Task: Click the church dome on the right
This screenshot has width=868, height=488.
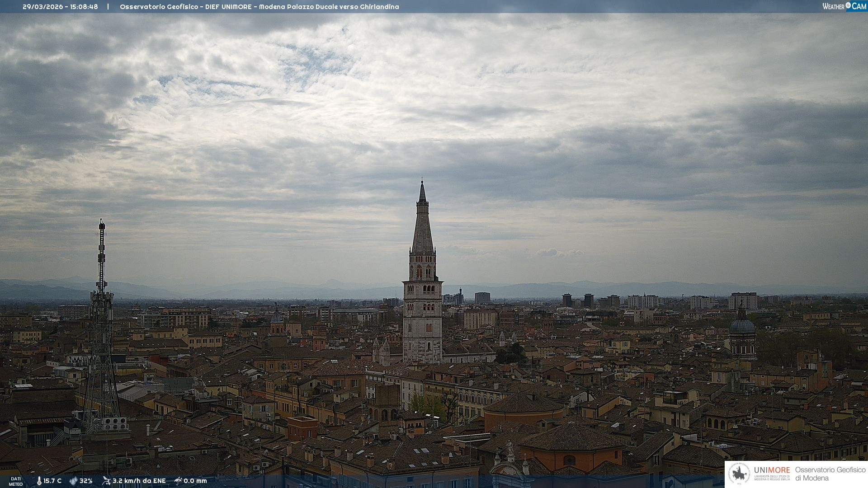Action: (742, 325)
